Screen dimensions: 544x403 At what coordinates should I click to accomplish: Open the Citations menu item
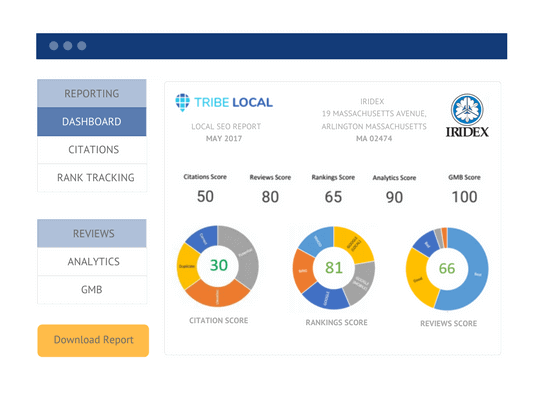tap(92, 149)
